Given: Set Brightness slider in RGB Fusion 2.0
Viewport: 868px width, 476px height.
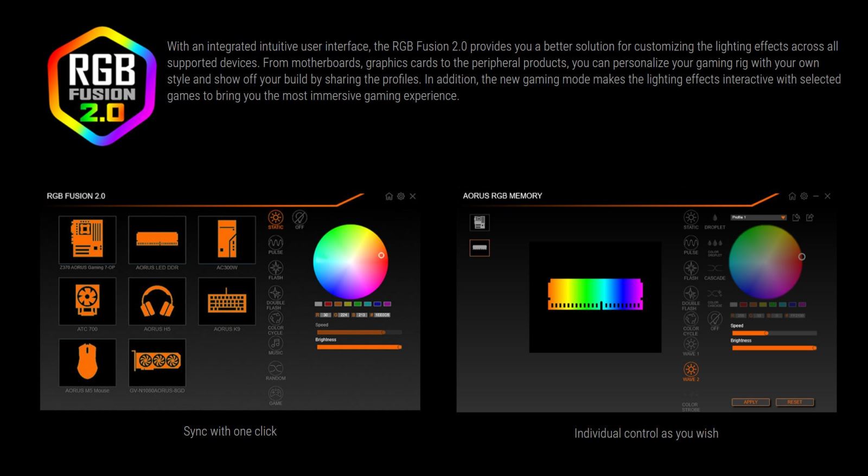Looking at the screenshot, I should [x=359, y=347].
